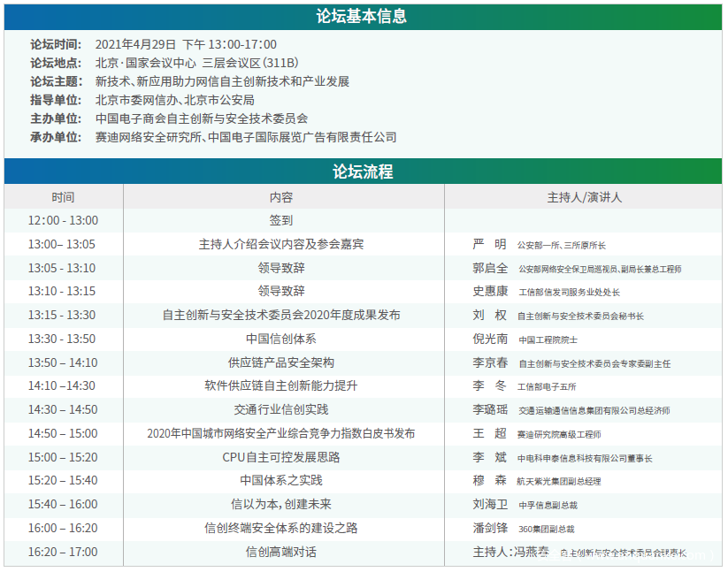The width and height of the screenshot is (728, 572).
Task: Click the 论坛主题 theme description text
Action: click(x=222, y=81)
